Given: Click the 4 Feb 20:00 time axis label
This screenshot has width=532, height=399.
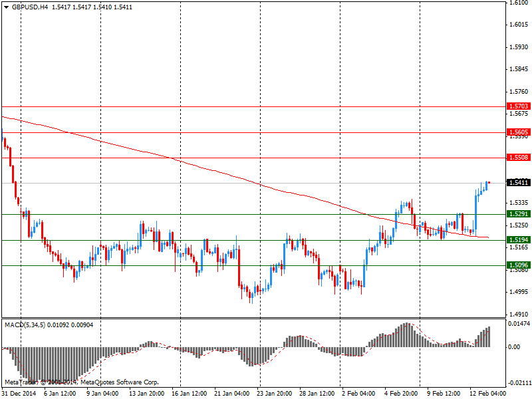Looking at the screenshot, I should point(401,394).
